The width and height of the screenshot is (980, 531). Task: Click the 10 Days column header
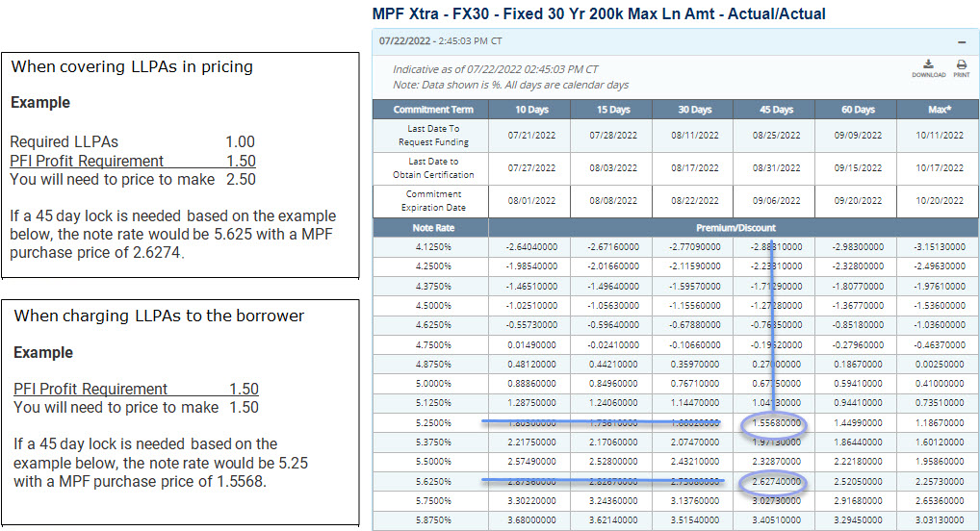coord(531,110)
